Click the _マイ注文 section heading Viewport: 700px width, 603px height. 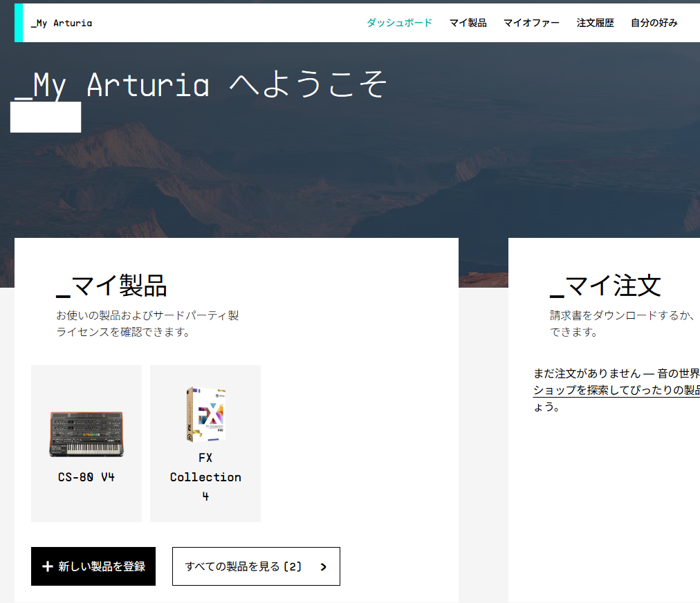pos(605,286)
